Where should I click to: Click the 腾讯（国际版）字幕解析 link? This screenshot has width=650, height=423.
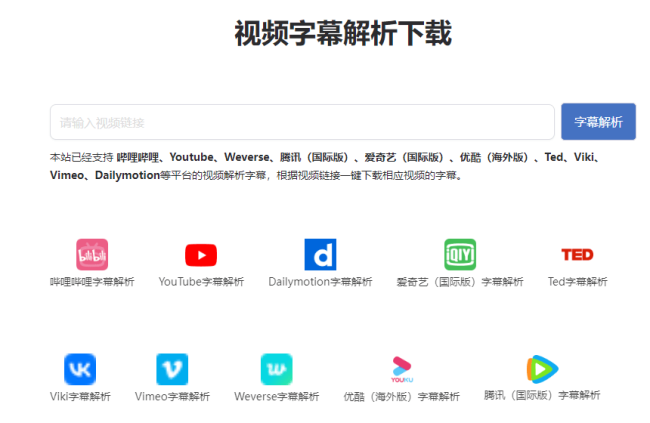(542, 395)
